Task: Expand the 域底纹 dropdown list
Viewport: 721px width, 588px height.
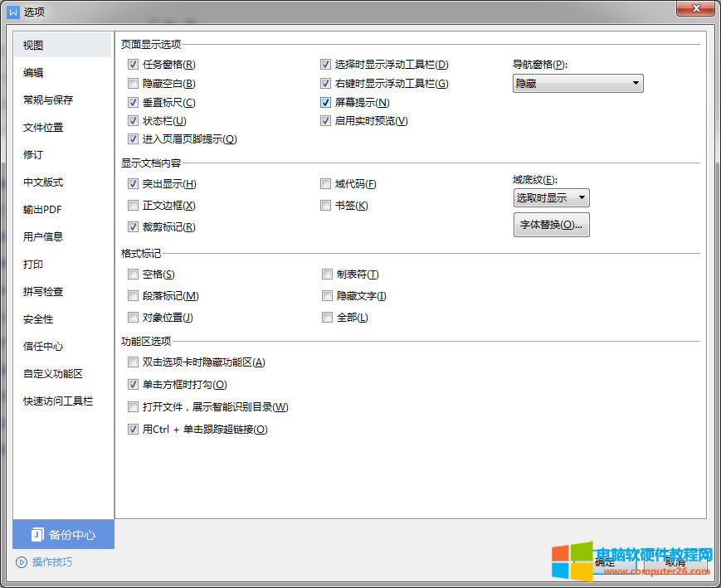Action: [551, 197]
